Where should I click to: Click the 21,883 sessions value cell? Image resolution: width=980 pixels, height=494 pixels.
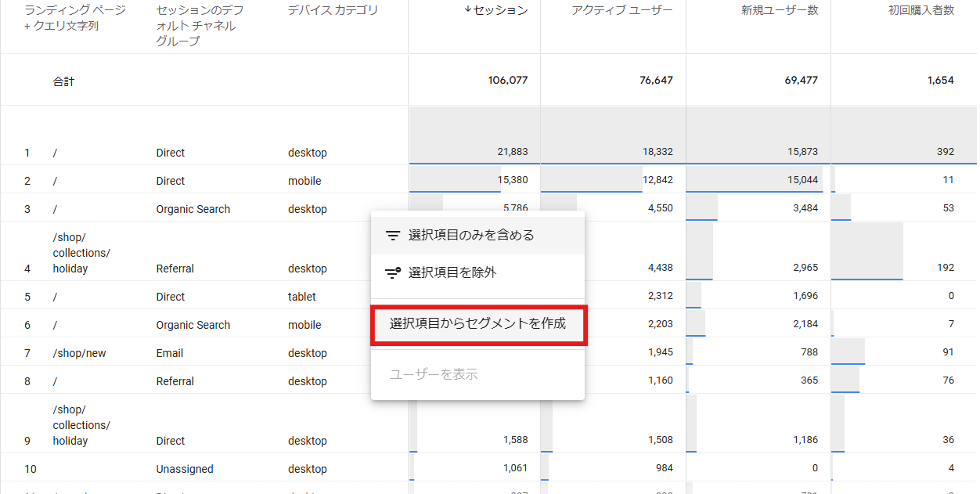coord(512,152)
